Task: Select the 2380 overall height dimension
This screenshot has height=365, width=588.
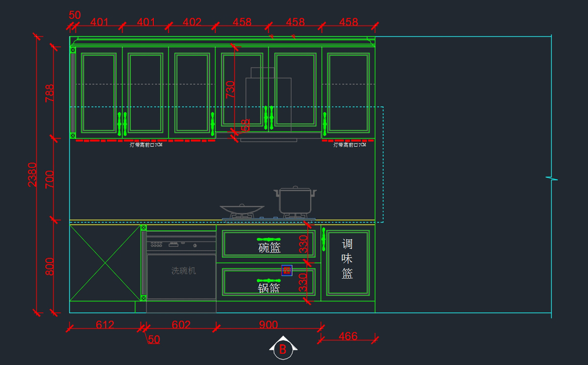Action: click(32, 174)
